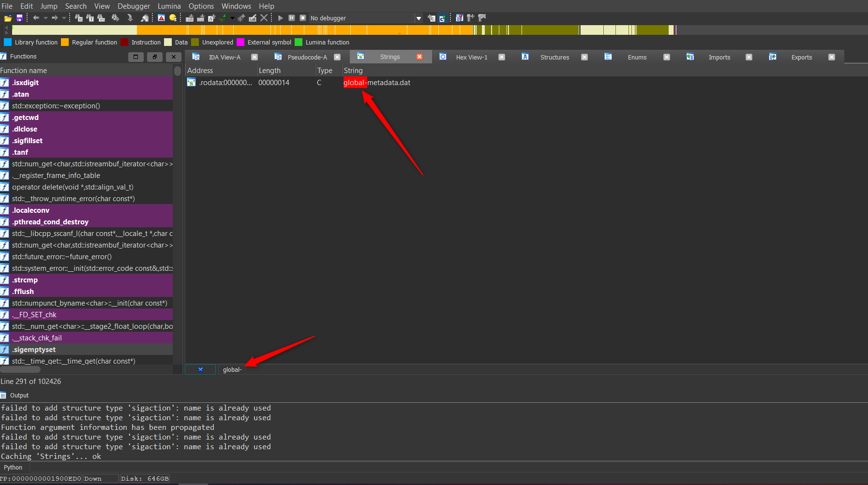This screenshot has height=485, width=868.
Task: Switch to the IDA View-A tab
Action: (224, 57)
